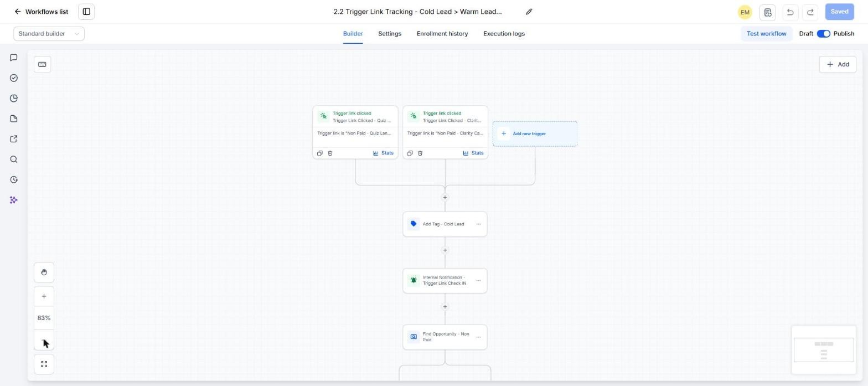Open the notes document icon in header

coord(767,12)
